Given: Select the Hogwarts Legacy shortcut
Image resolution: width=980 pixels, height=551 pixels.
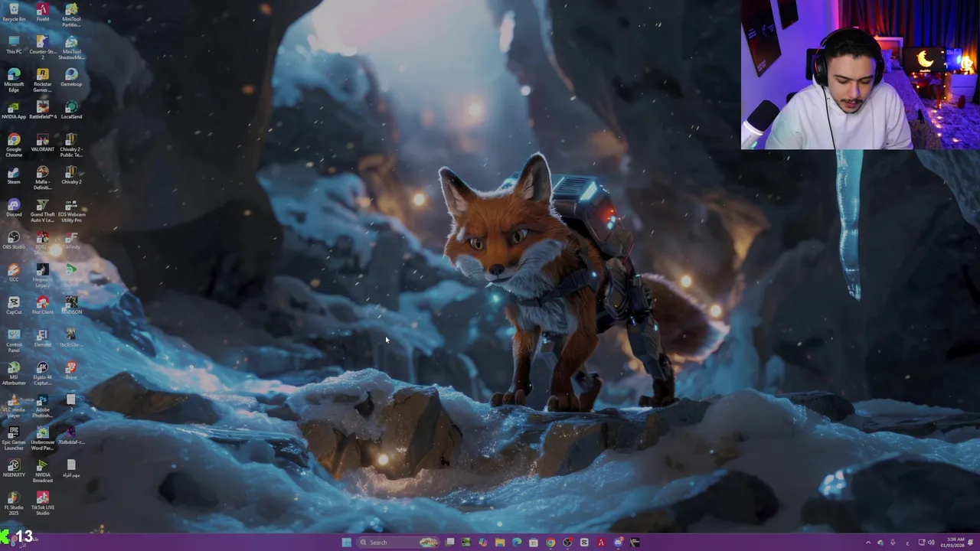Looking at the screenshot, I should (x=42, y=275).
